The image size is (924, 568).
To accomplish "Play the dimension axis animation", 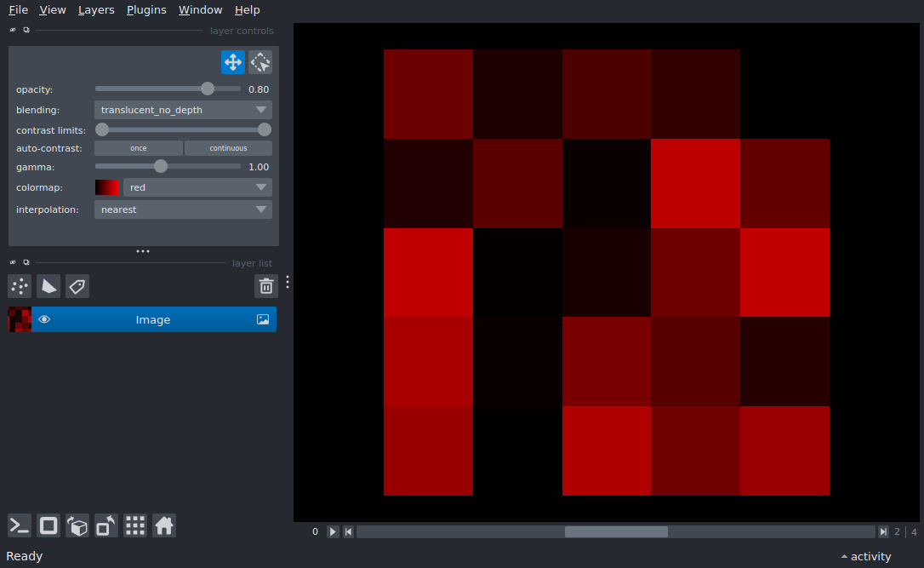I will [333, 531].
